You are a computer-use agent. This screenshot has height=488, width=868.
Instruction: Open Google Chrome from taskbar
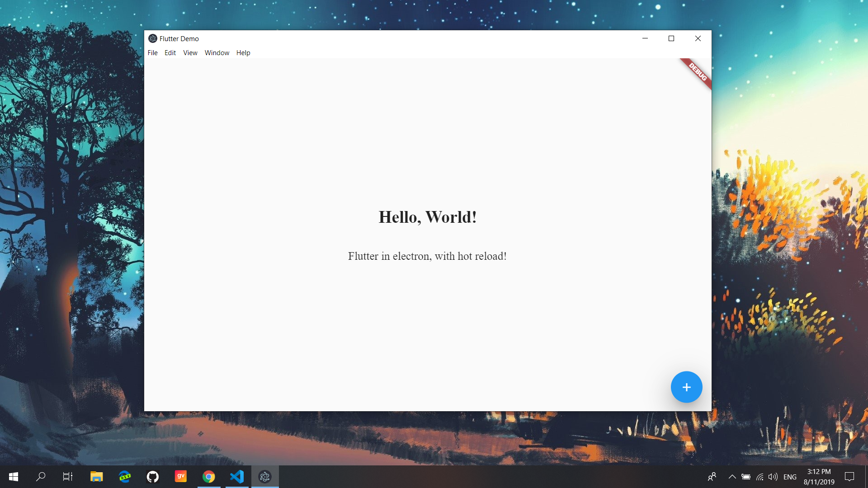(x=208, y=477)
